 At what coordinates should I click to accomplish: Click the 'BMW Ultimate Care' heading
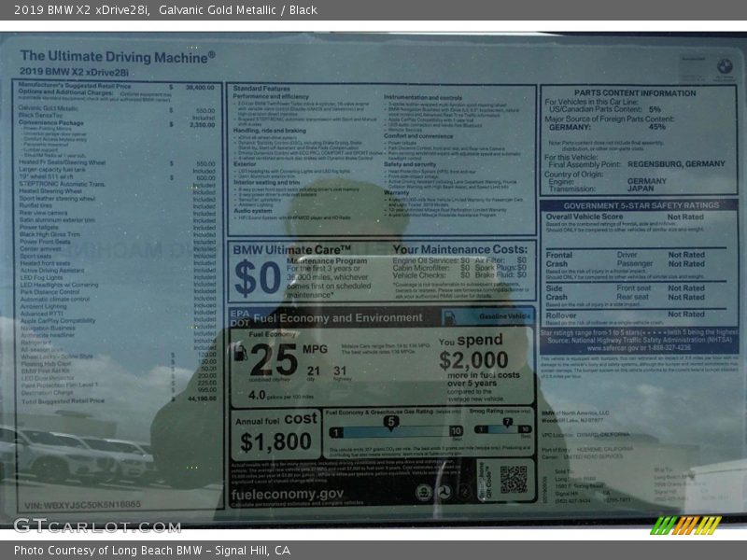(292, 250)
